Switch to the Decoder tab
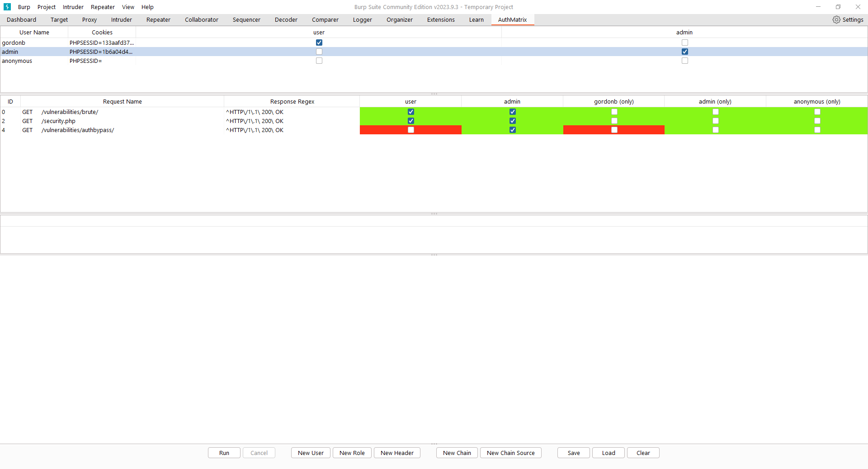The width and height of the screenshot is (868, 469). point(286,19)
